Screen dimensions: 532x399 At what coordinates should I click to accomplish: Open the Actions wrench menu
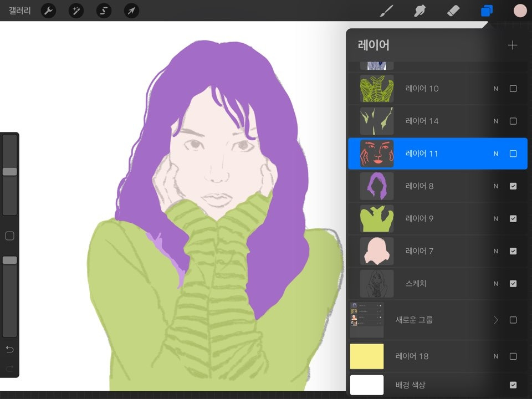[x=48, y=11]
